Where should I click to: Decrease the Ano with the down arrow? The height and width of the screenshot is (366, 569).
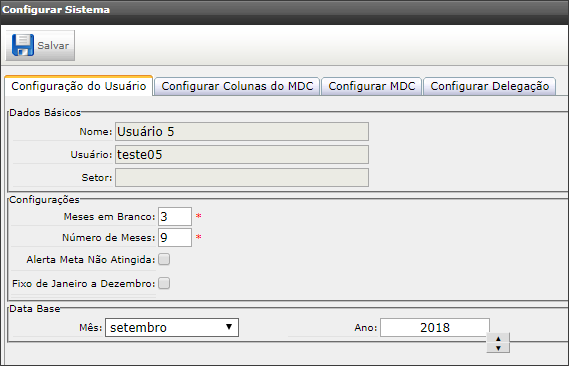point(498,348)
